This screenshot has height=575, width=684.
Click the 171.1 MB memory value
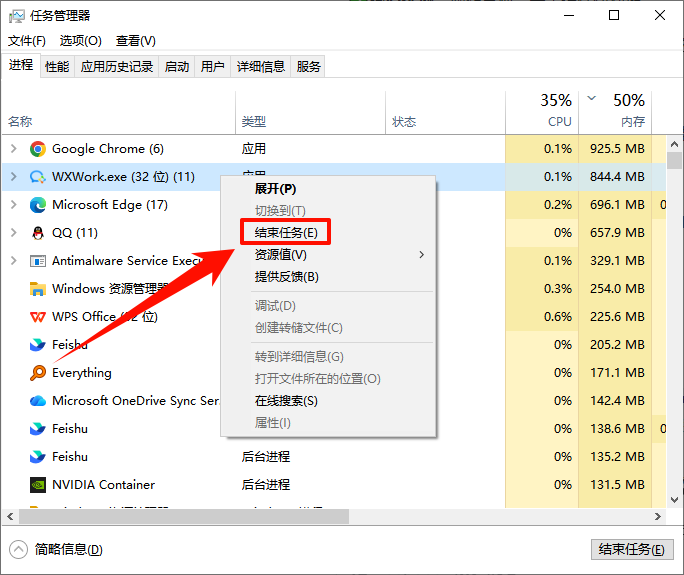617,373
